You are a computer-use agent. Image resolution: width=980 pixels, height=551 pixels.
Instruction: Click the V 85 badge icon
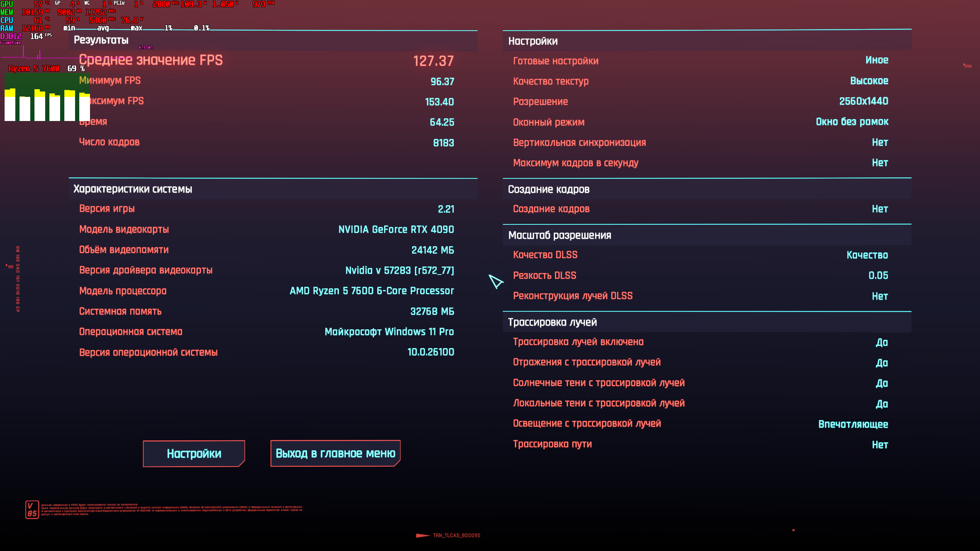(32, 509)
